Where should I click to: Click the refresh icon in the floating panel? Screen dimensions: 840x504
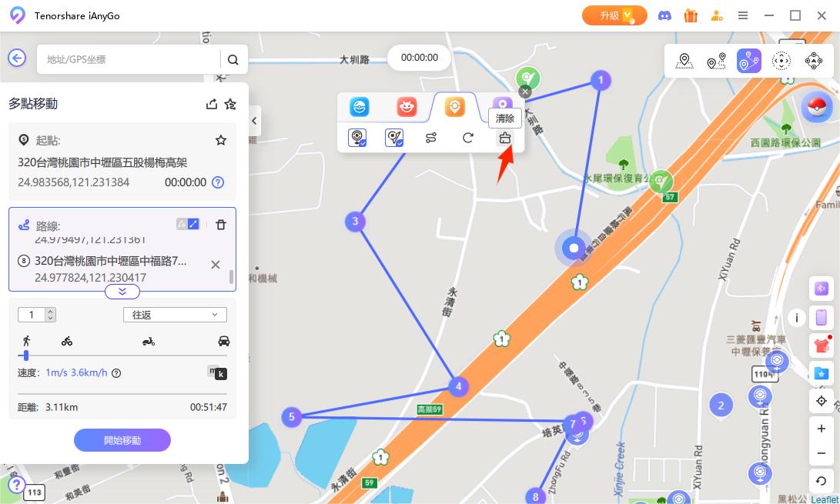(467, 138)
